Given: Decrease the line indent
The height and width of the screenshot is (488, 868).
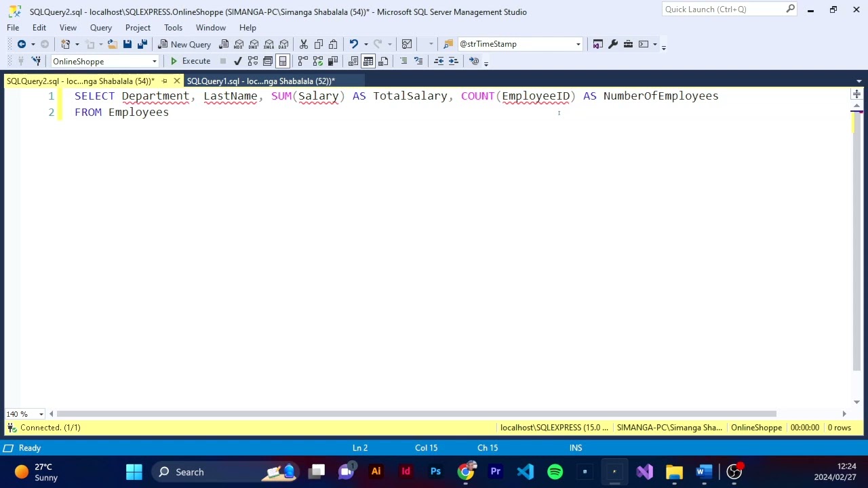Looking at the screenshot, I should pyautogui.click(x=439, y=61).
